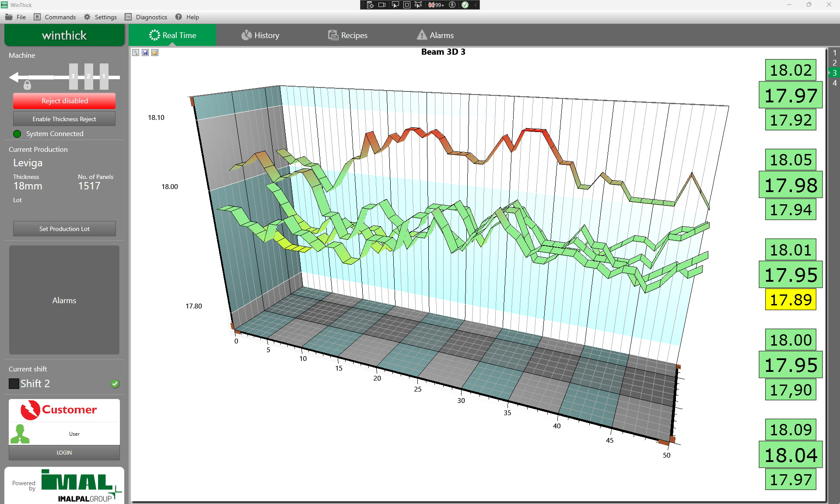This screenshot has width=840, height=504.
Task: Click the floppy disk save chart icon
Action: [x=145, y=52]
